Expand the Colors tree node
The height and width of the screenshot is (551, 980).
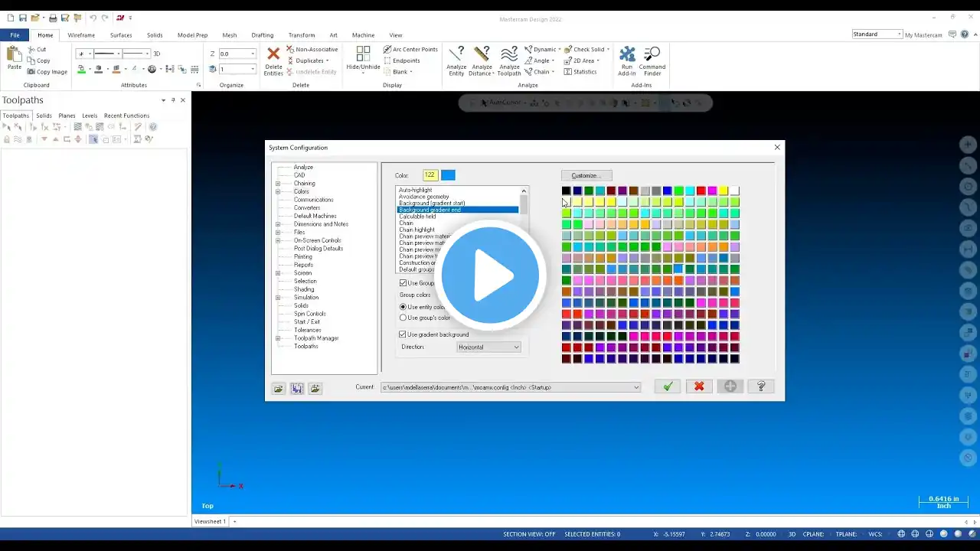tap(278, 191)
